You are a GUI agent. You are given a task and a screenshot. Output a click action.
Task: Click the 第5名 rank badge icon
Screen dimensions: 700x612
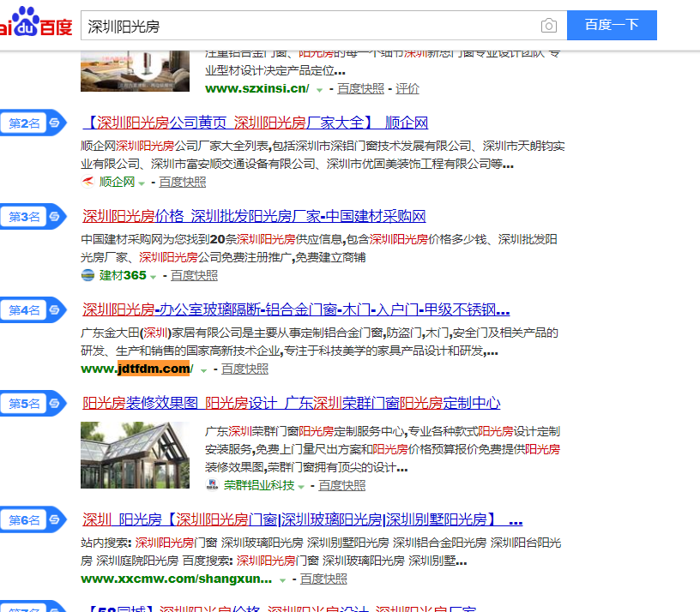tap(33, 403)
